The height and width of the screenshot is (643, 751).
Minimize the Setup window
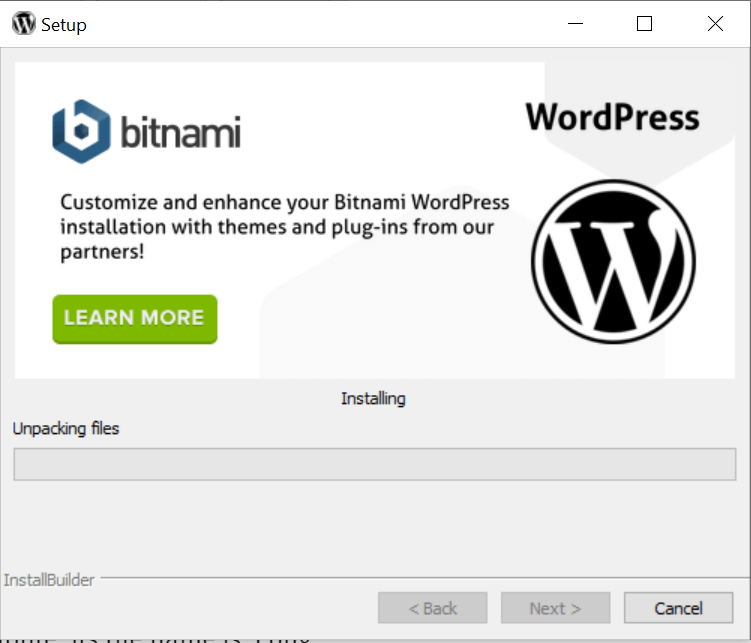click(x=575, y=23)
